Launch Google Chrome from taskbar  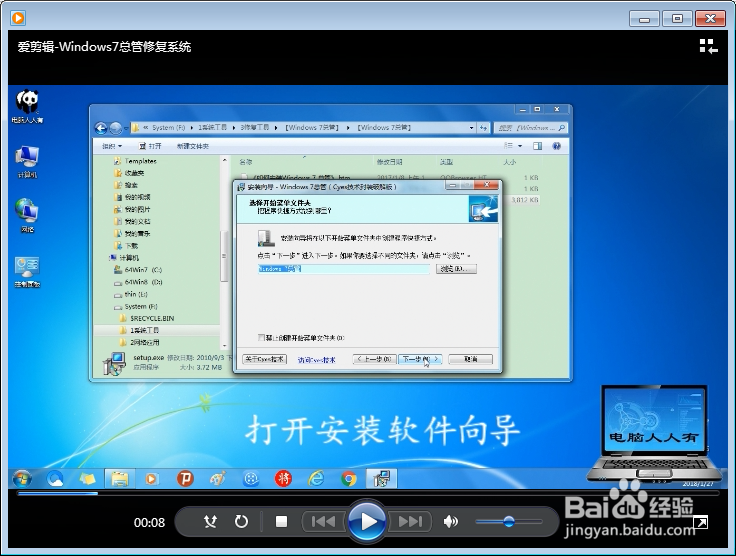coord(349,479)
